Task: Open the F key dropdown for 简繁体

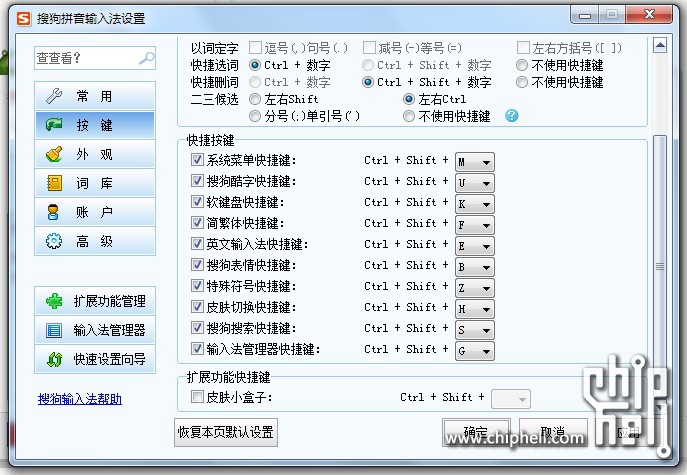Action: (475, 225)
